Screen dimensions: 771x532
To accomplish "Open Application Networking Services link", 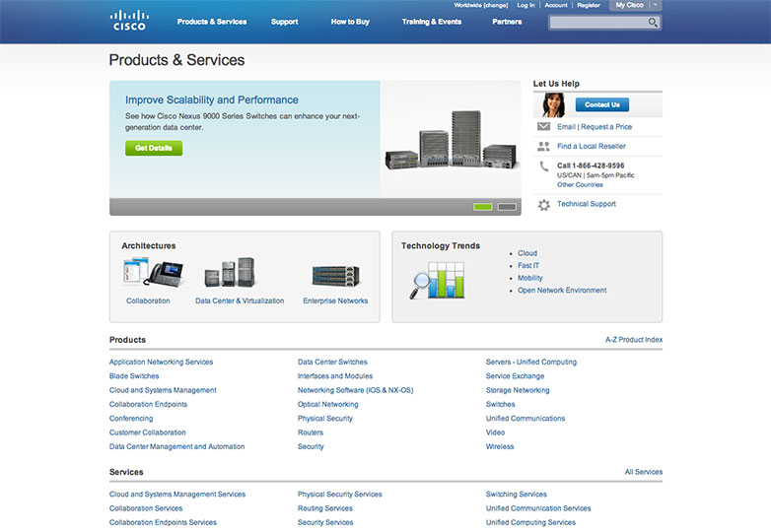I will pyautogui.click(x=162, y=362).
